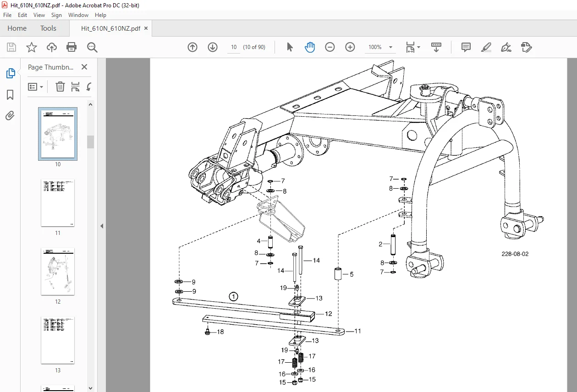Click the scrolling mode keyboard icon
The image size is (577, 392).
point(436,47)
